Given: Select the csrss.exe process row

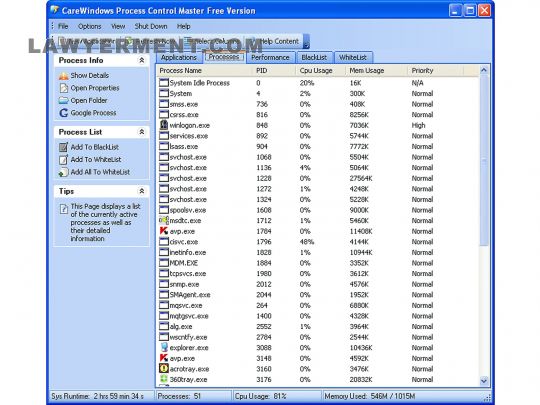Looking at the screenshot, I should click(x=318, y=115).
